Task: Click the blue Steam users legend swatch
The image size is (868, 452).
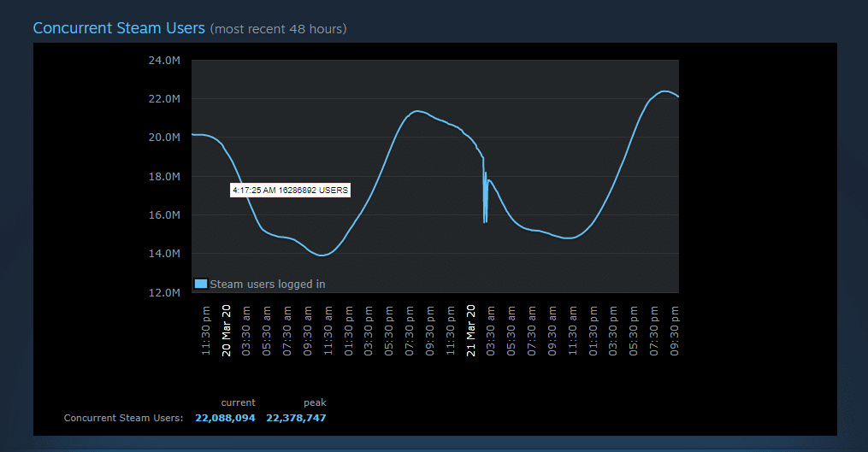Action: coord(201,284)
